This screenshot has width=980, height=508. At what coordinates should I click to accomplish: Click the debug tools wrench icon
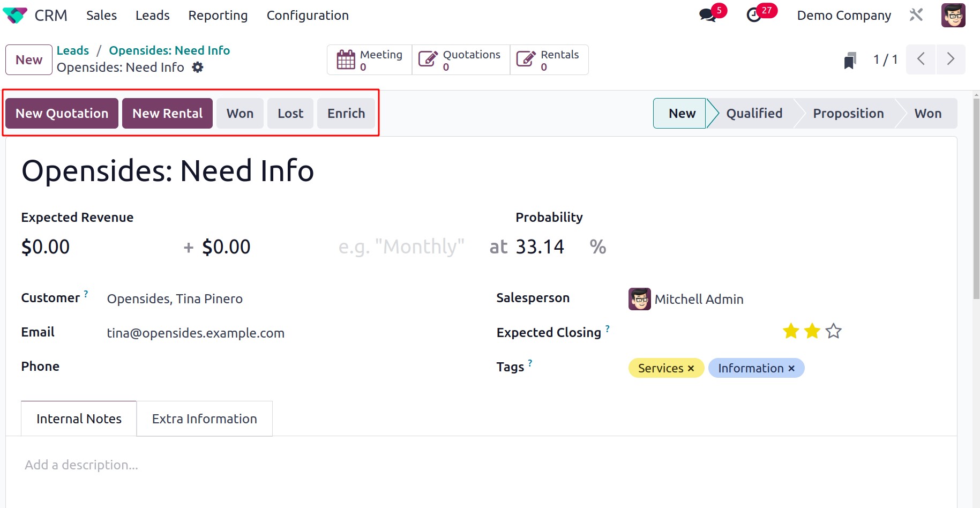coord(916,15)
